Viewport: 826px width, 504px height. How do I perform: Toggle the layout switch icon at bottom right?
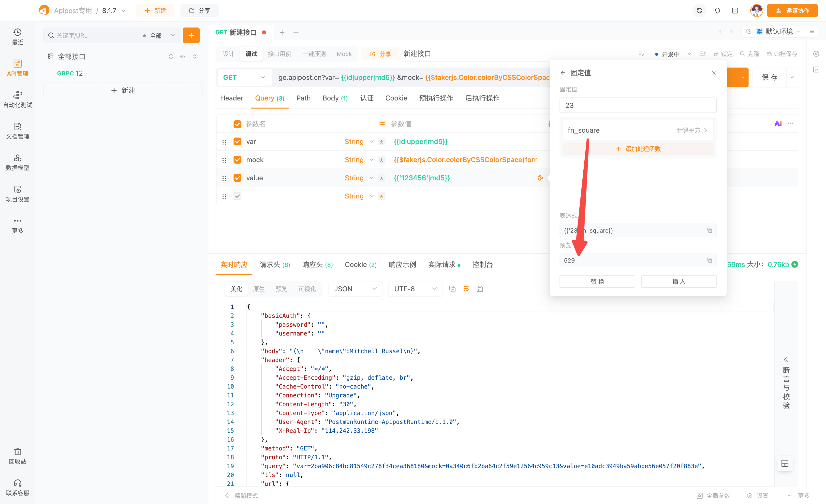(x=785, y=463)
